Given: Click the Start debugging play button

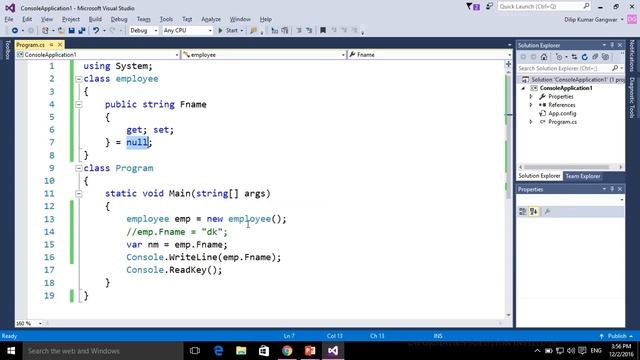Looking at the screenshot, I should point(221,31).
